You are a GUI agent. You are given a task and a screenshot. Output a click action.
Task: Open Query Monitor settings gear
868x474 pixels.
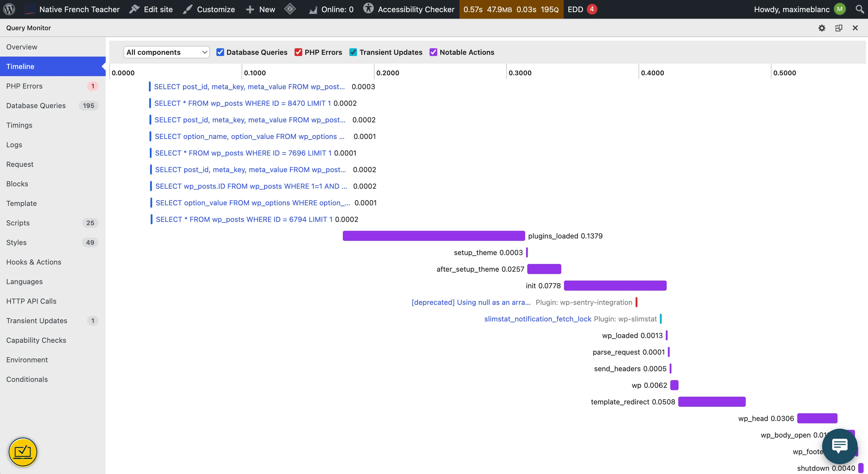pos(822,28)
